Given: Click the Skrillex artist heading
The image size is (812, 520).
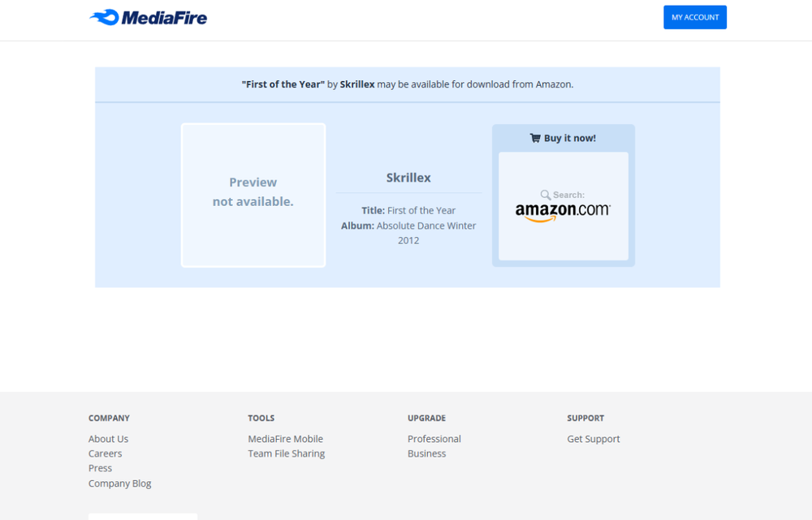Looking at the screenshot, I should point(408,178).
